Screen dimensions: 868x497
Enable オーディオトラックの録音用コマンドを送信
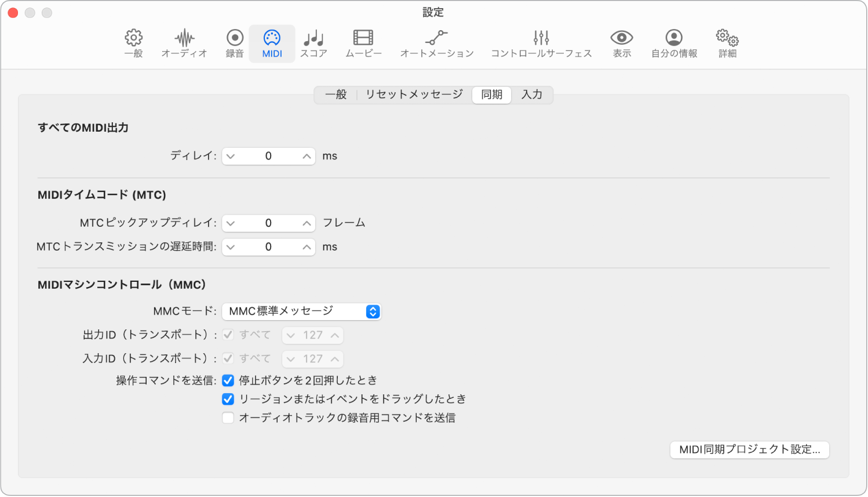click(227, 418)
